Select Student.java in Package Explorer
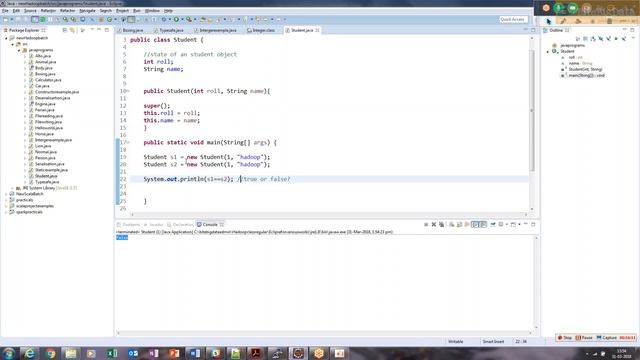 [x=46, y=176]
